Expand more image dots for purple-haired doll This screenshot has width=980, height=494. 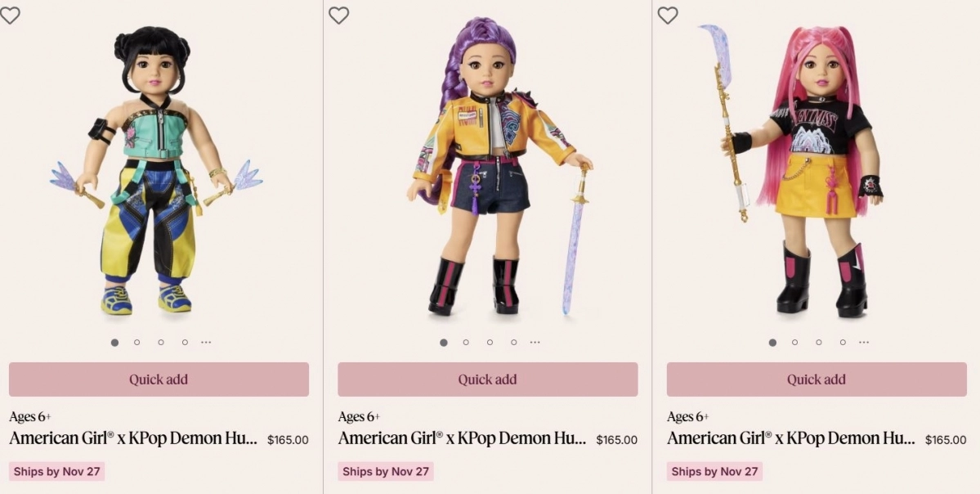tap(535, 343)
